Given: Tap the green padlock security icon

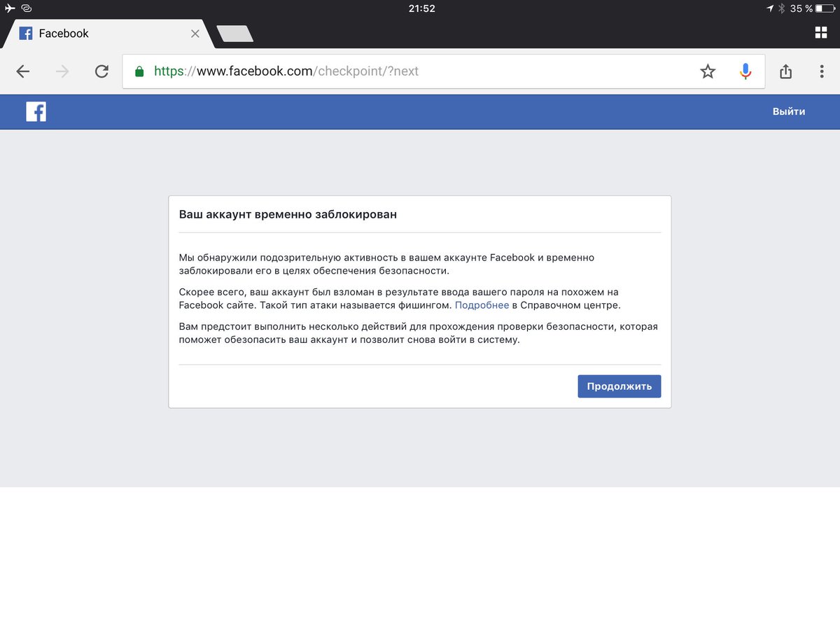Looking at the screenshot, I should point(139,71).
